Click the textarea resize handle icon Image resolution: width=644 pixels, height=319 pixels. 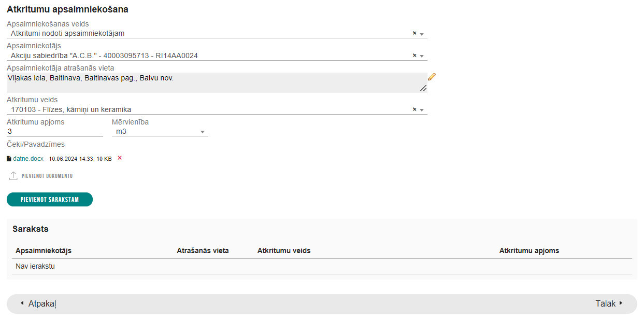click(423, 88)
